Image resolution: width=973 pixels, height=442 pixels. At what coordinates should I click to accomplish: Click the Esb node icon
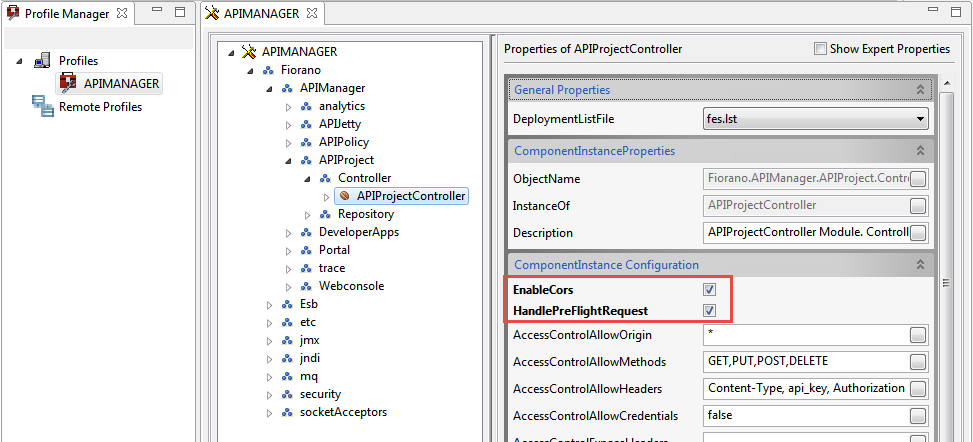pos(287,305)
